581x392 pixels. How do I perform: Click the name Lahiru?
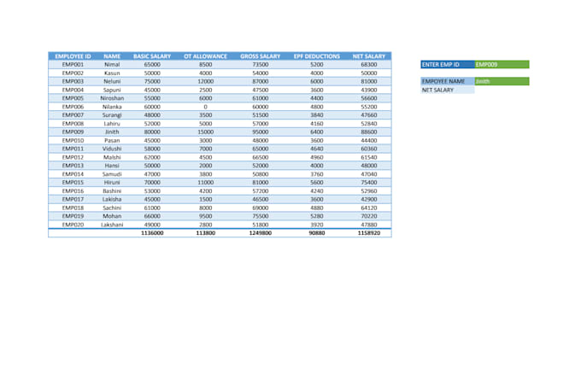click(112, 123)
